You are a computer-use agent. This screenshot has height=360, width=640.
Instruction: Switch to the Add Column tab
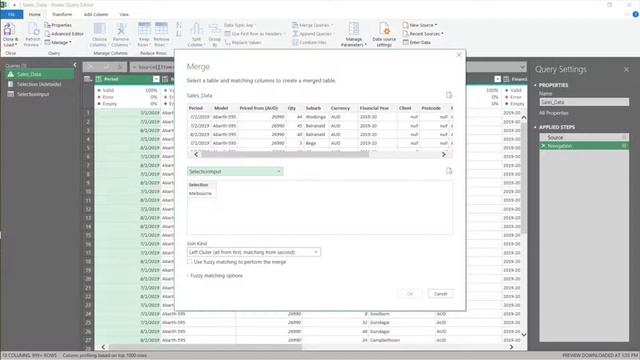click(96, 14)
